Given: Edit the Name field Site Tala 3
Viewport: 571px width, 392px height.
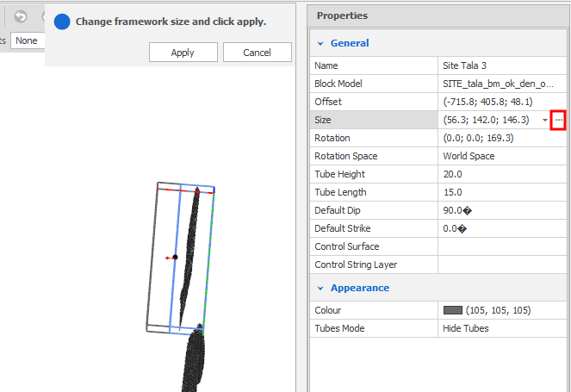Looking at the screenshot, I should [x=500, y=65].
